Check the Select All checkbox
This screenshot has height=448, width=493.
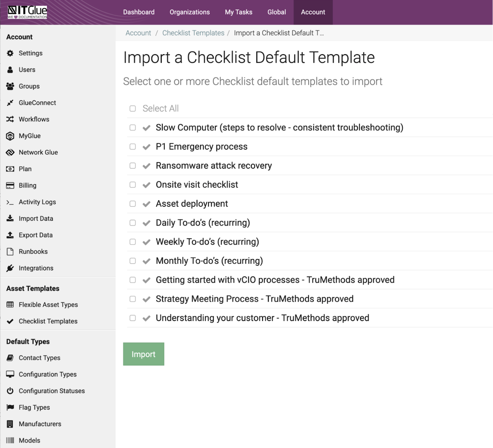click(133, 108)
